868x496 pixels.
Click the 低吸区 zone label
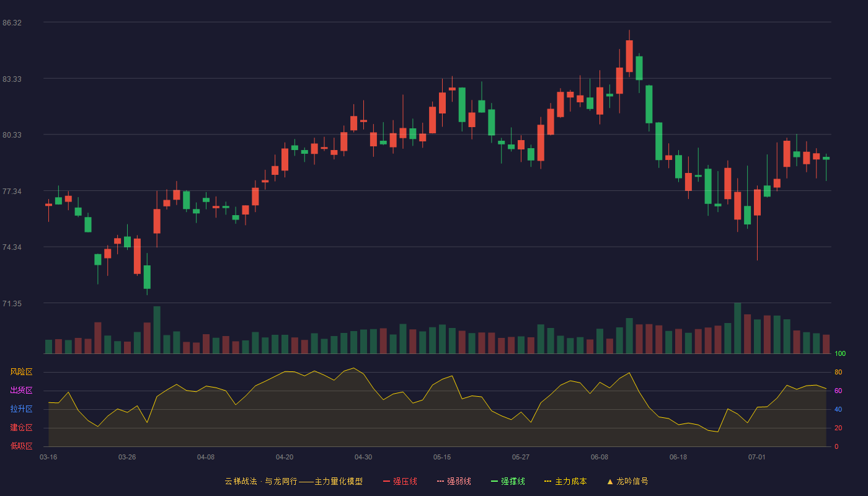coord(21,446)
